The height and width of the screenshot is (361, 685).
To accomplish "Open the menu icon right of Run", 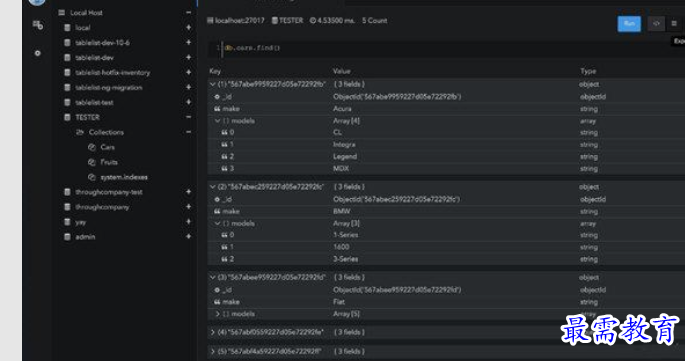I will coord(674,24).
